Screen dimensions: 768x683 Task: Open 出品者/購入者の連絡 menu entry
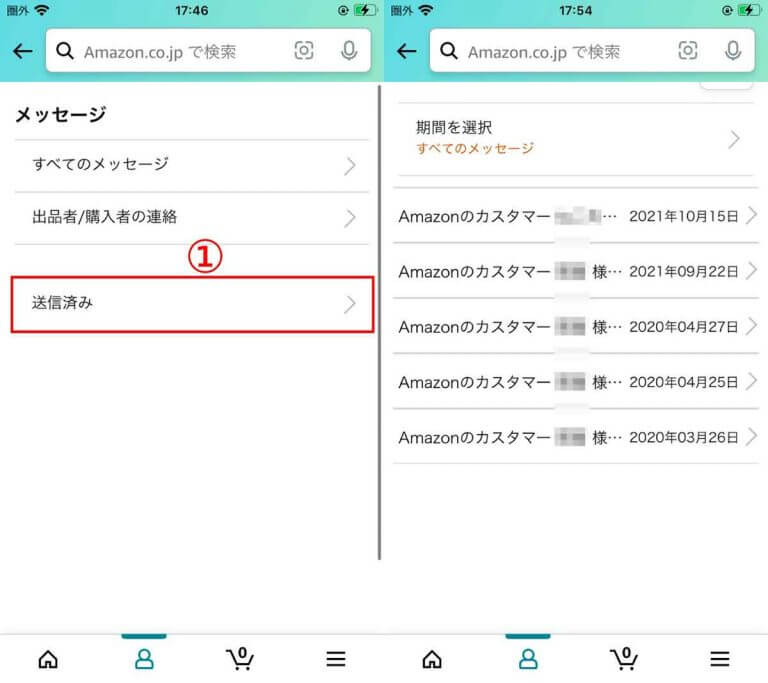[192, 217]
